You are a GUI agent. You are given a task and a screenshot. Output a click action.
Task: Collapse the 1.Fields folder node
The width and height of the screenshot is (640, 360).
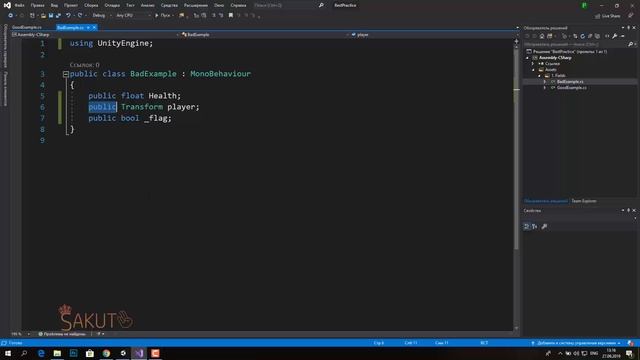tap(539, 76)
